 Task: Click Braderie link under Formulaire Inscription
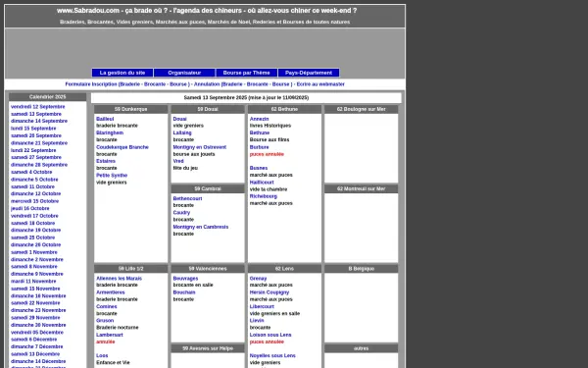130,84
